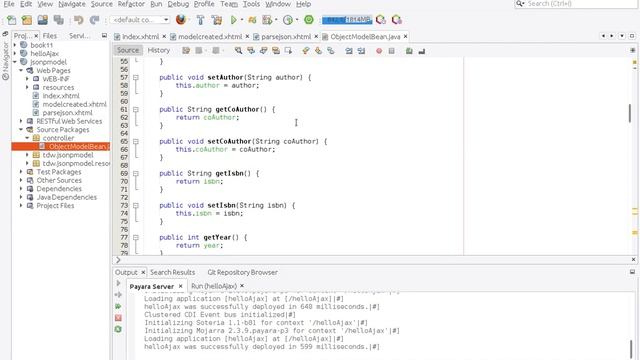Click the Open Project toolbar icon
The width and height of the screenshot is (640, 360).
(42, 20)
